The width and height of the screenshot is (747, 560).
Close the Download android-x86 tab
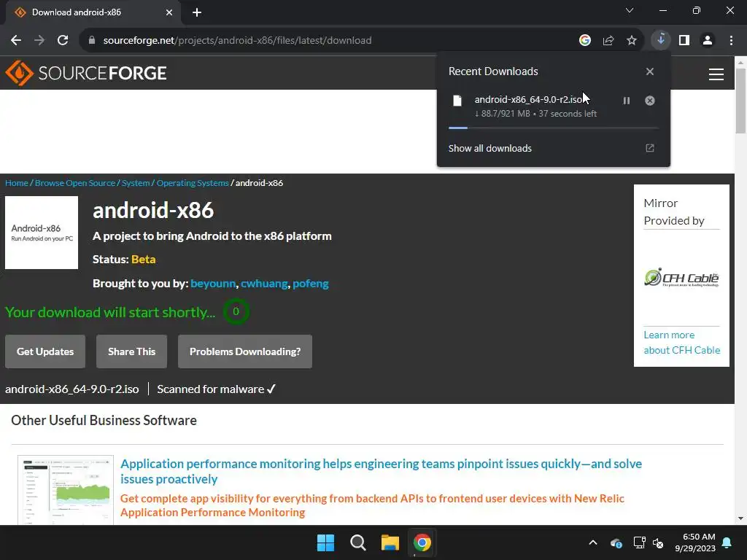pyautogui.click(x=169, y=12)
